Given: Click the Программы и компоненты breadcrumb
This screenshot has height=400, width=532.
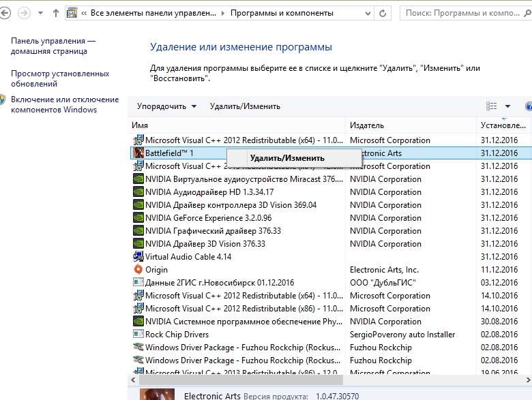Looking at the screenshot, I should (x=282, y=13).
